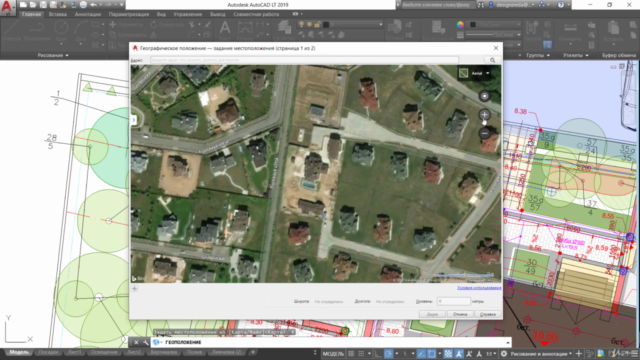
Task: Click the Plot printer quick access icon
Action: (x=83, y=5)
